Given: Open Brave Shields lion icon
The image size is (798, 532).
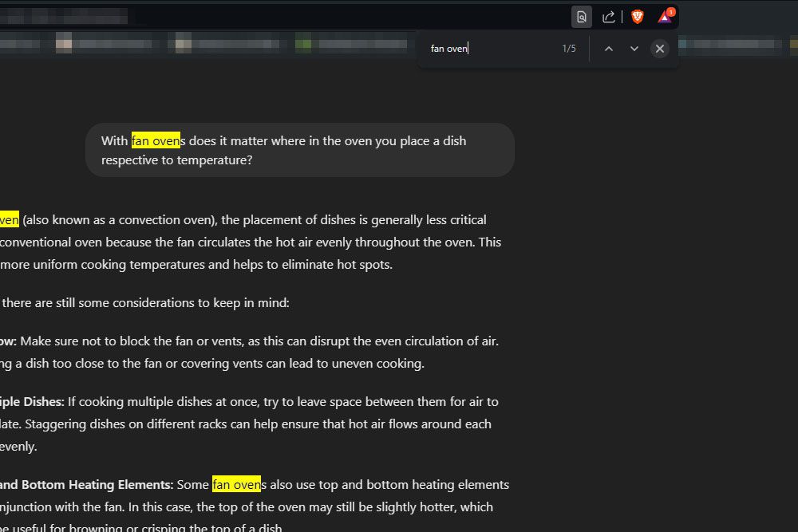Looking at the screenshot, I should pos(638,17).
